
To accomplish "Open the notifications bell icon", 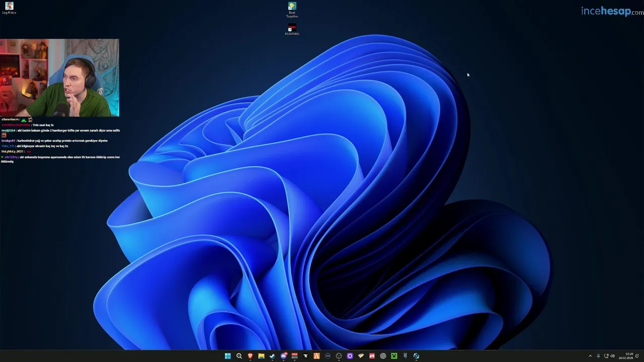I will click(637, 356).
